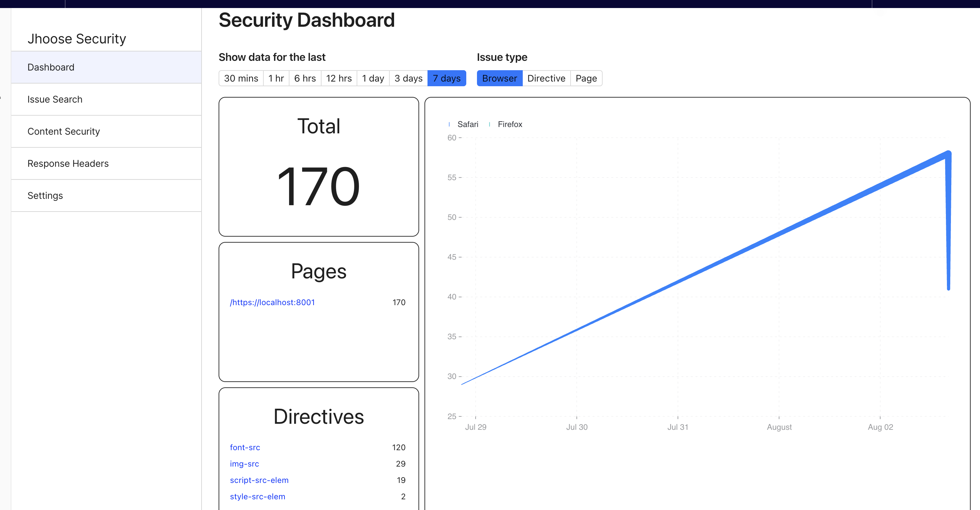980x510 pixels.
Task: Toggle Safari series in chart legend
Action: (467, 124)
